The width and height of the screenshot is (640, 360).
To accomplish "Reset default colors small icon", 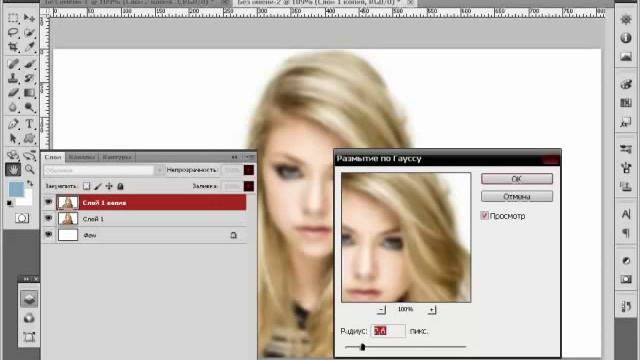I will click(10, 203).
